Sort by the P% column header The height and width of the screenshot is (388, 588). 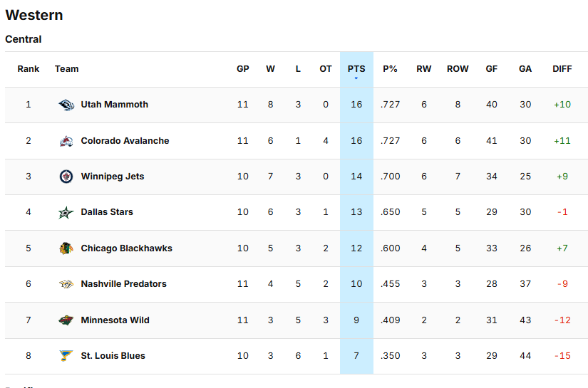[390, 69]
